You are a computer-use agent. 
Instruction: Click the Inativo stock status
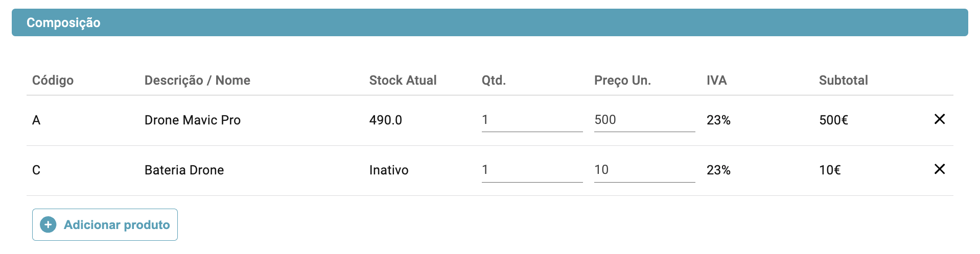[x=389, y=170]
